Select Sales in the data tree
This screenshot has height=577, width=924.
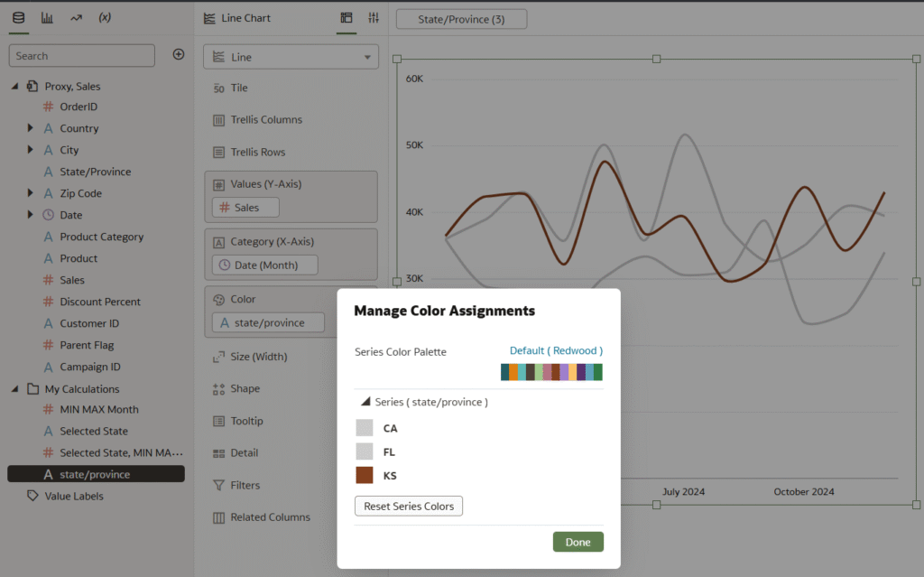[x=72, y=280]
